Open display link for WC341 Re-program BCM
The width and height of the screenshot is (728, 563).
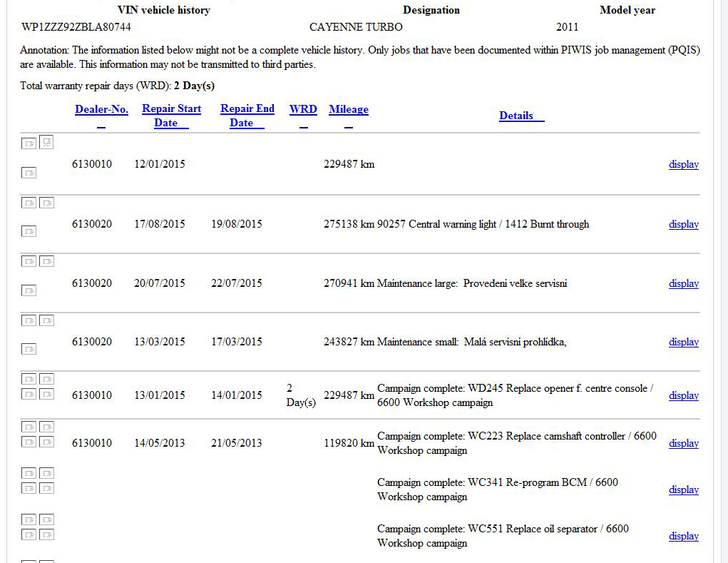(x=683, y=490)
